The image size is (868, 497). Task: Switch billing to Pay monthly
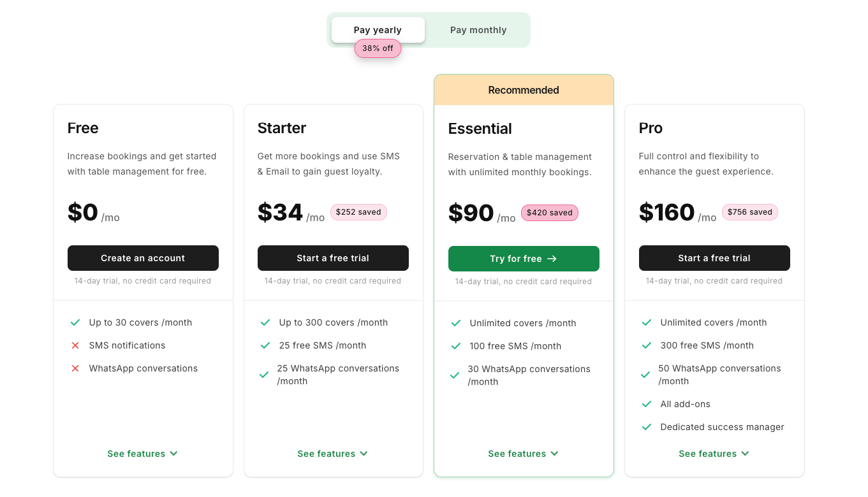point(478,30)
